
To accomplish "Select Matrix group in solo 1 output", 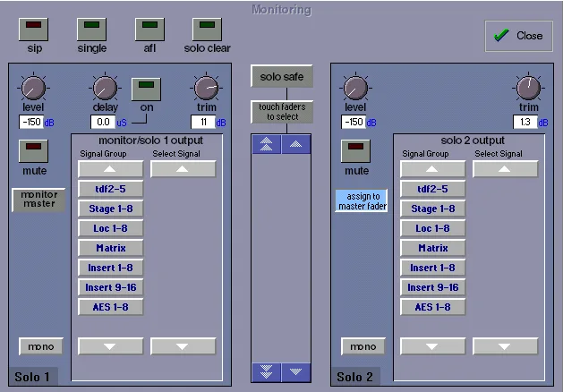I will [x=111, y=248].
